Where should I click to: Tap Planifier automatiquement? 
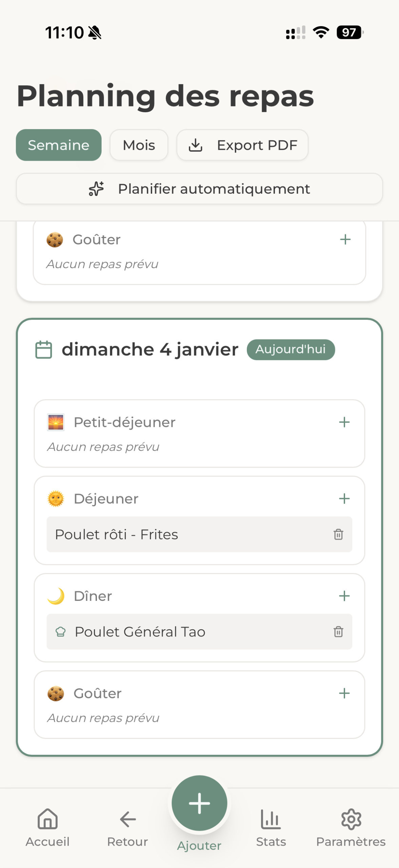tap(199, 189)
